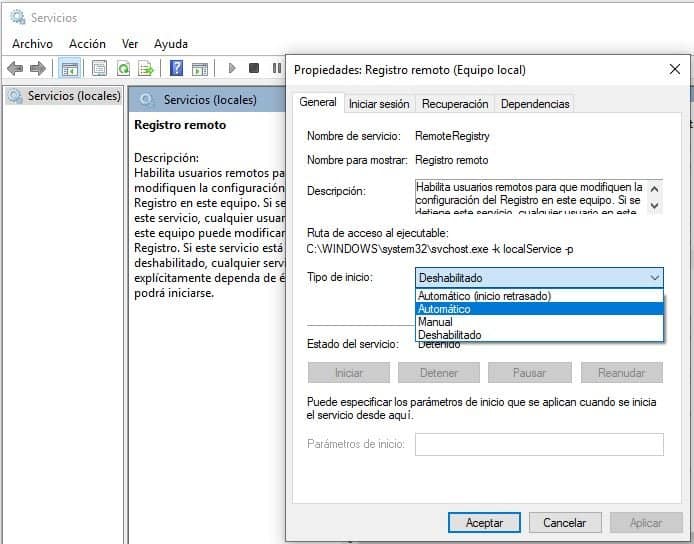The image size is (694, 544).
Task: Click the Reanudar service button
Action: point(622,373)
